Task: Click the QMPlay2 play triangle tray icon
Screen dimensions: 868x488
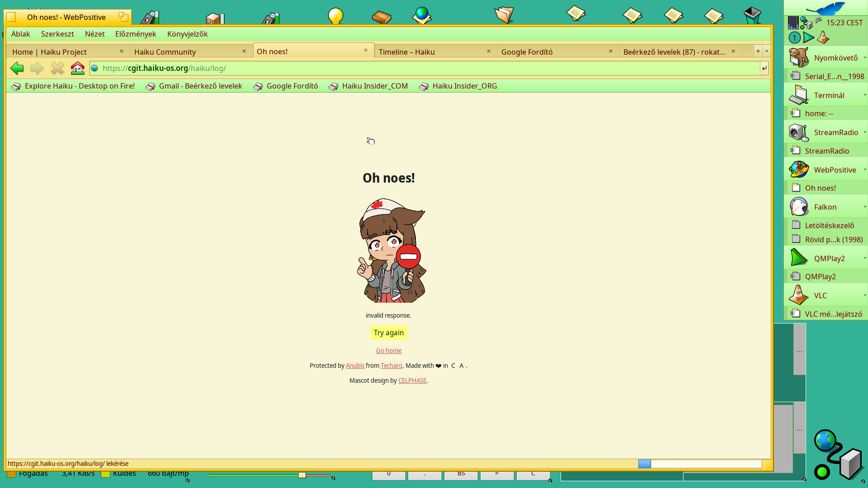Action: [809, 38]
